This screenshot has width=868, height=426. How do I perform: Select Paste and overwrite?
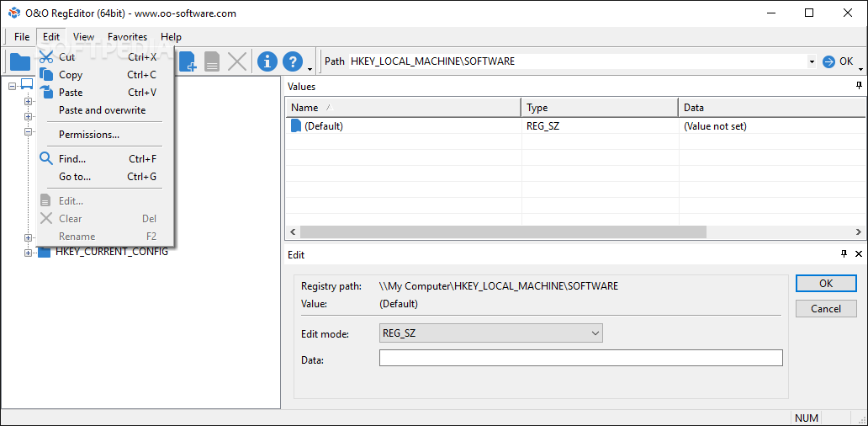tap(105, 110)
